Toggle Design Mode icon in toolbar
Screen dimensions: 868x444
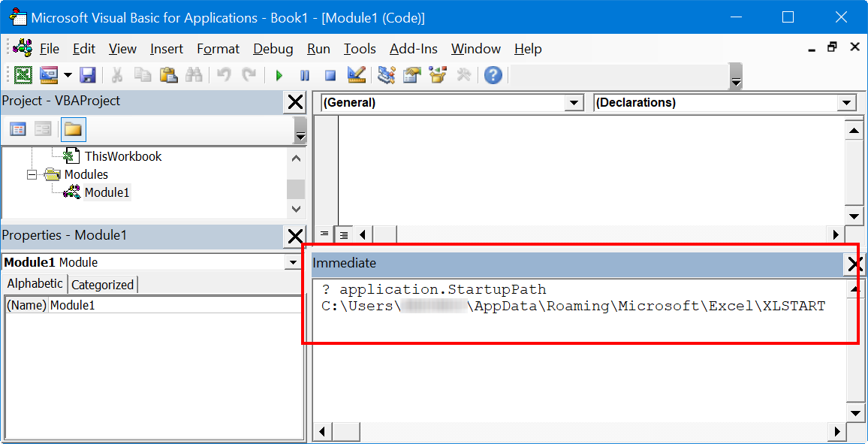pyautogui.click(x=357, y=75)
